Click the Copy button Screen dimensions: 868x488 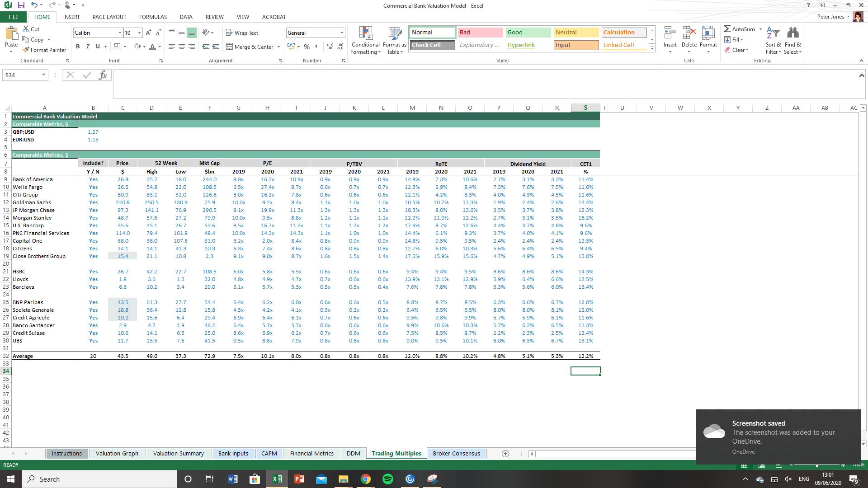[x=33, y=39]
